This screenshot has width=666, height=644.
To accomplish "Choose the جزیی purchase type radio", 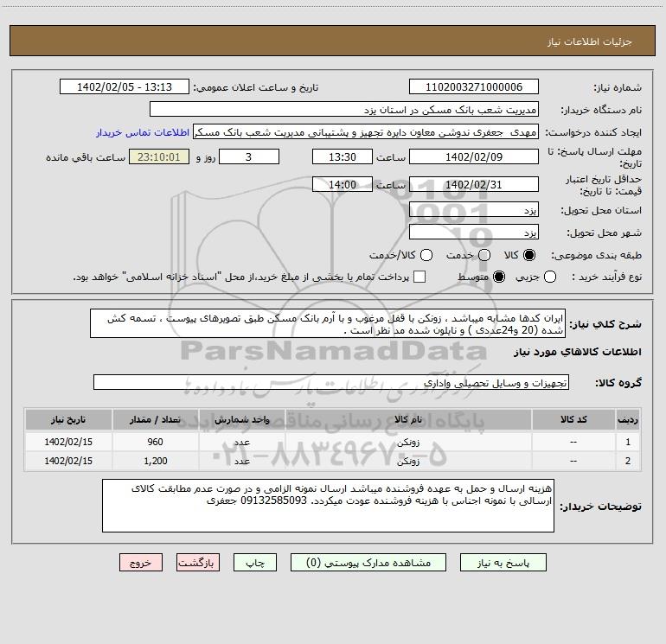I will 550,277.
